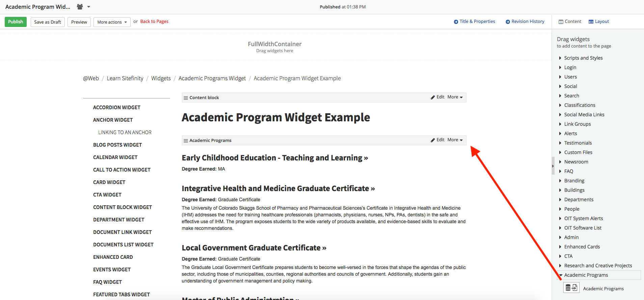Switch to the Layout tab
Viewport: 644px width, 300px height.
coord(599,21)
